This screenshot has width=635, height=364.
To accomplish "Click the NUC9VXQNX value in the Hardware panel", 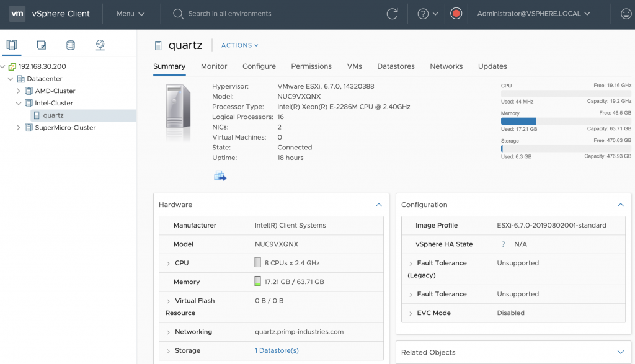I will [x=277, y=244].
